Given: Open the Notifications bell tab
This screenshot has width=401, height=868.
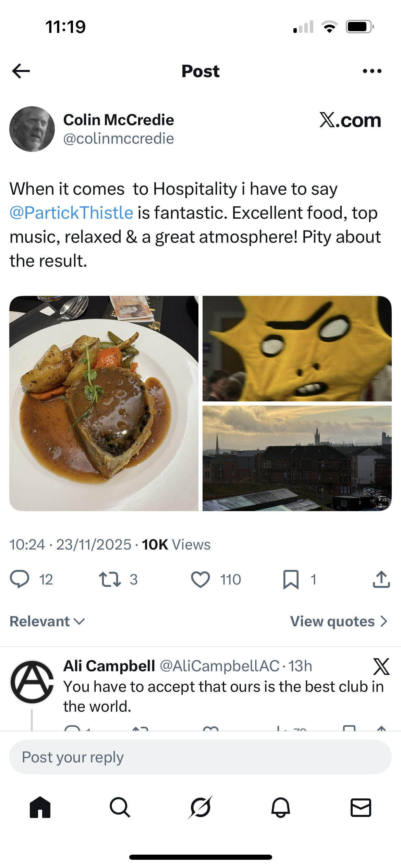Looking at the screenshot, I should [281, 807].
